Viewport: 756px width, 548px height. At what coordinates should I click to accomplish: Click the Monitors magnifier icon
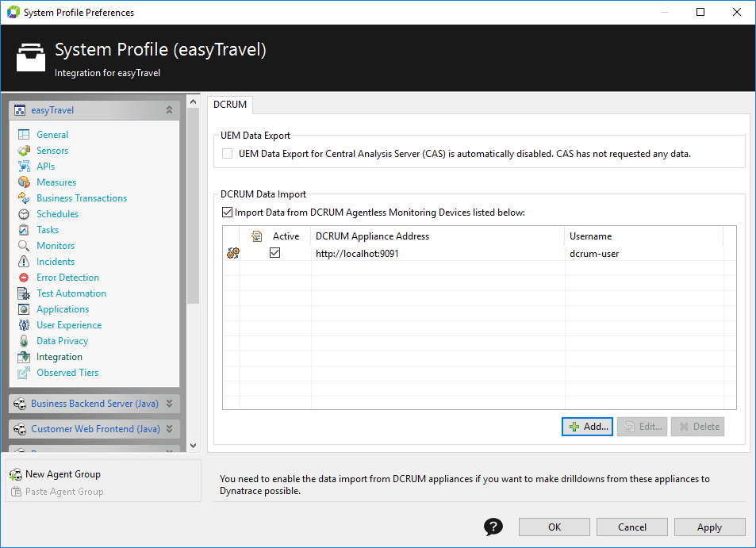(24, 246)
